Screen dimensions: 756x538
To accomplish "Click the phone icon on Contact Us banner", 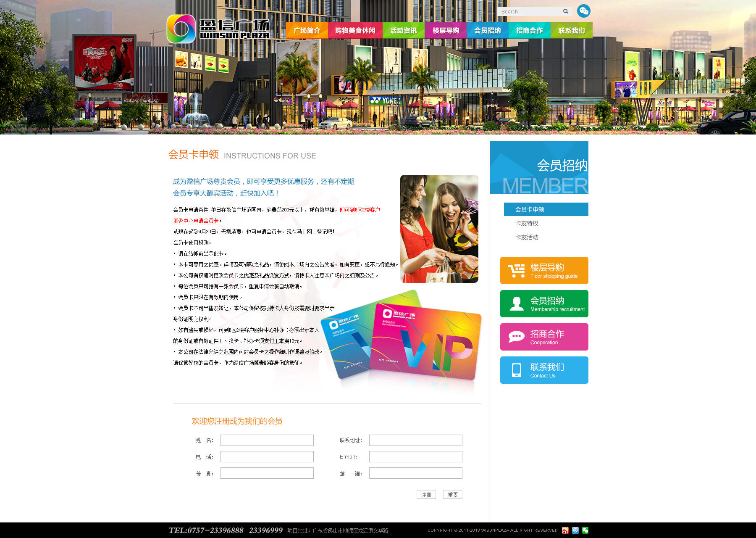I will [x=516, y=370].
